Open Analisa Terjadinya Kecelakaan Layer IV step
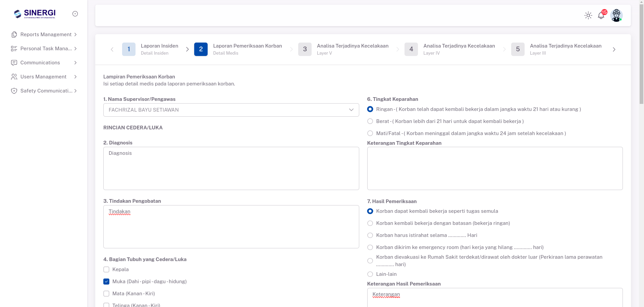Screen dimensions: 644x307 [450, 49]
